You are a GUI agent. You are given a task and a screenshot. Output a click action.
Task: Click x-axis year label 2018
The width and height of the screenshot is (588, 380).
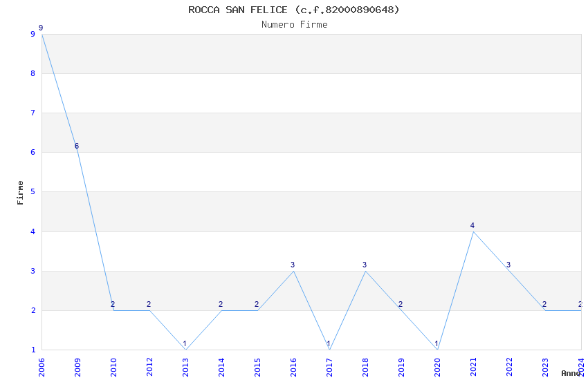click(x=365, y=367)
